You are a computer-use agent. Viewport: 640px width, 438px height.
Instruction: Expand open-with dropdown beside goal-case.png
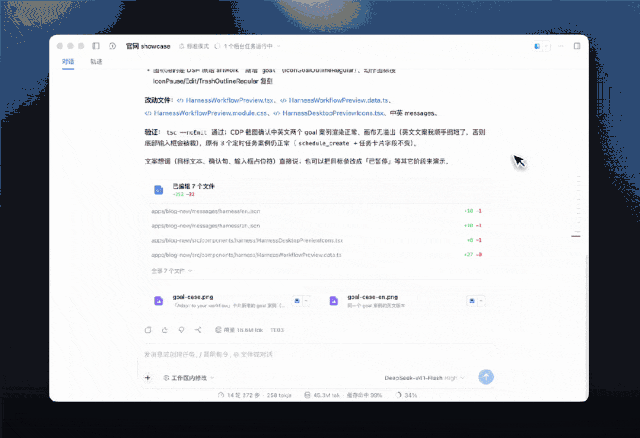307,301
